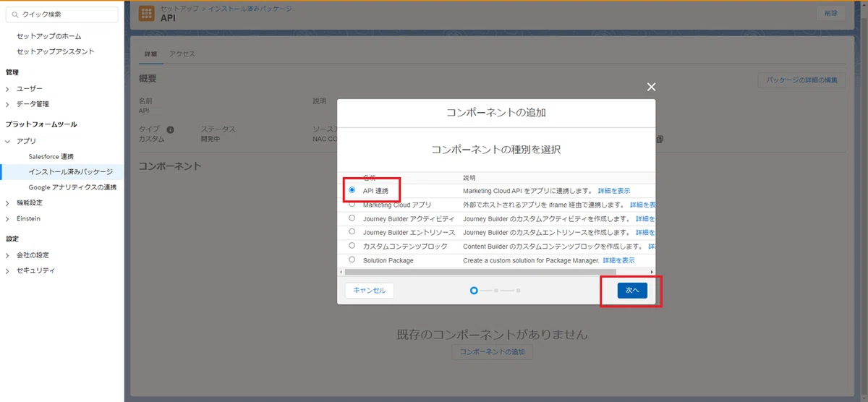868x402 pixels.
Task: Open Salesforce 連携 in sidebar
Action: [51, 156]
